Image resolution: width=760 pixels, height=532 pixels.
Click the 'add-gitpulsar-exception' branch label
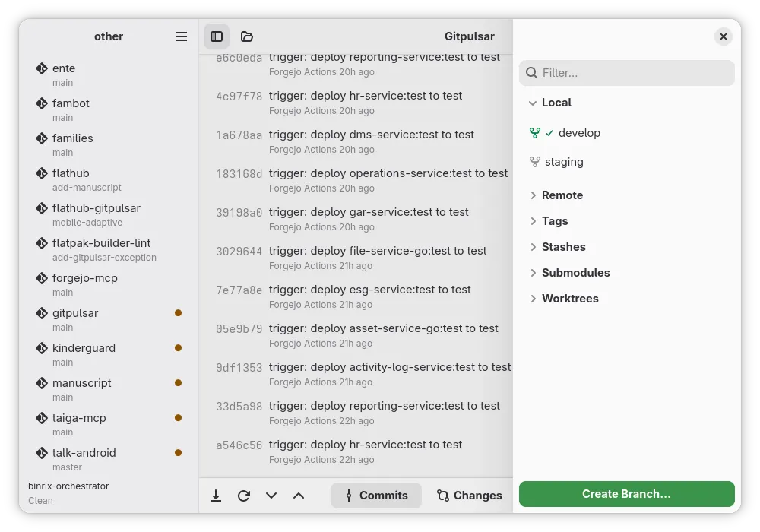pos(104,258)
